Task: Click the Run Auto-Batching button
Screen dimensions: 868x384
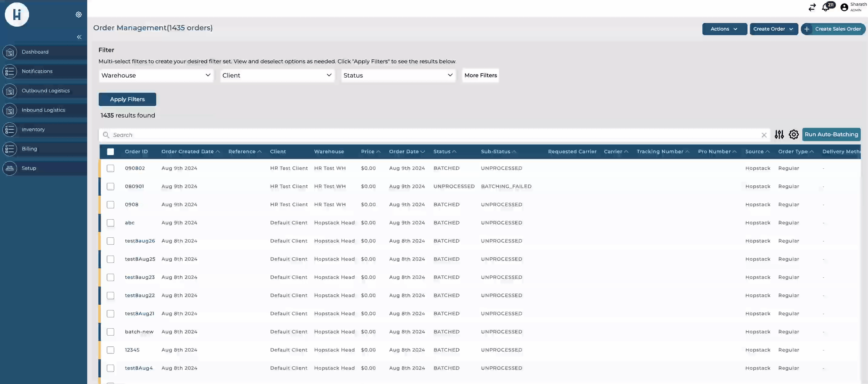Action: 831,134
